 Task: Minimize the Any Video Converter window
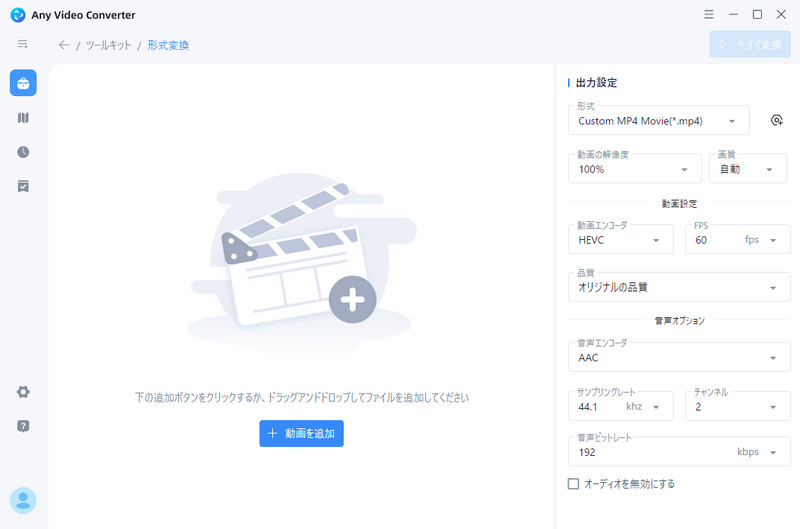733,14
